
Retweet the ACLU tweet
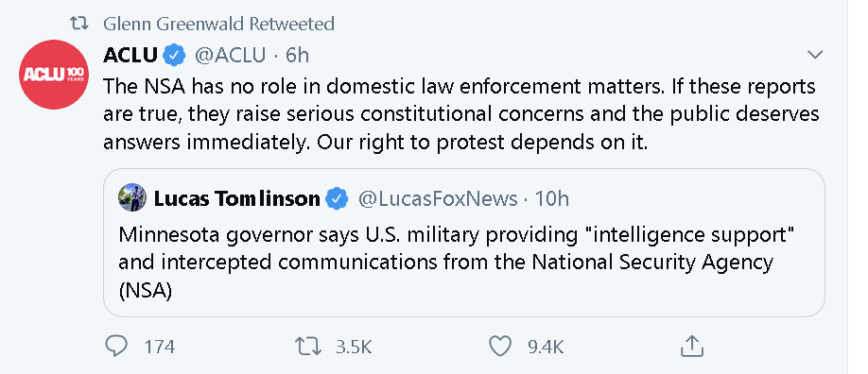[x=308, y=347]
